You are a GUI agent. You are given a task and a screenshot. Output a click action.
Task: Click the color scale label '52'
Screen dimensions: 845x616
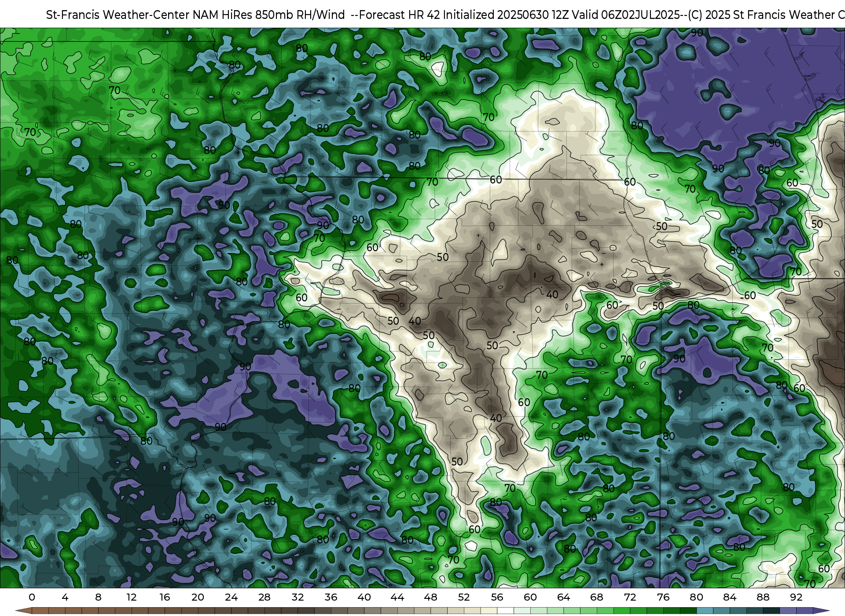pyautogui.click(x=464, y=597)
